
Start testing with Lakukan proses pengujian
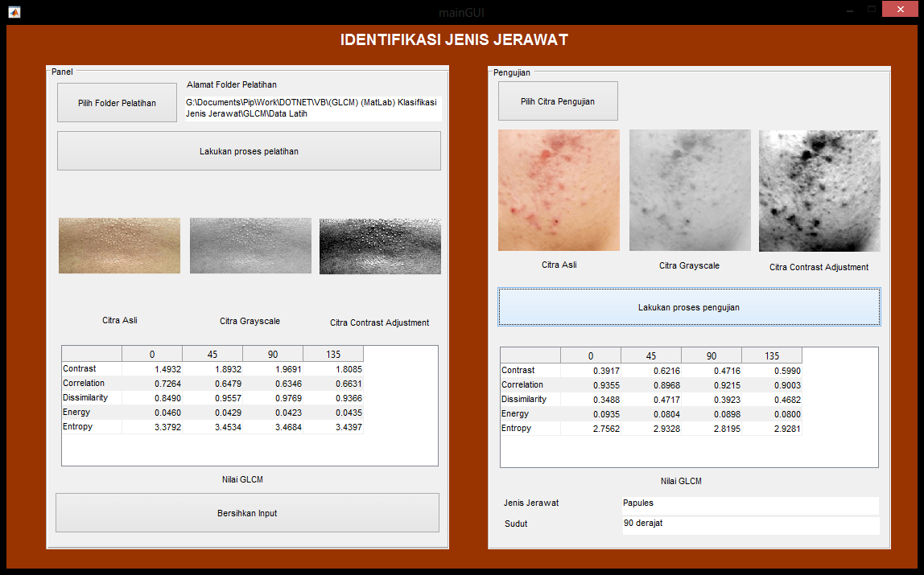(689, 307)
